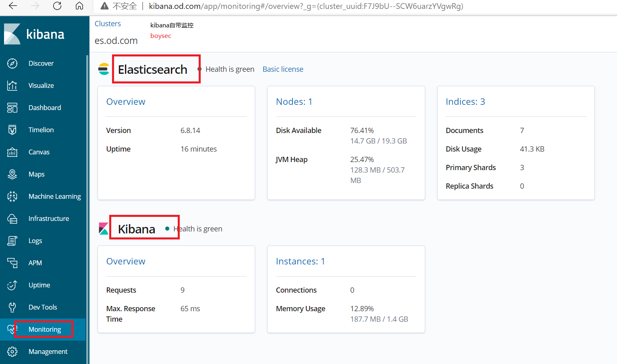Open the Instances: 1 link

pos(301,261)
